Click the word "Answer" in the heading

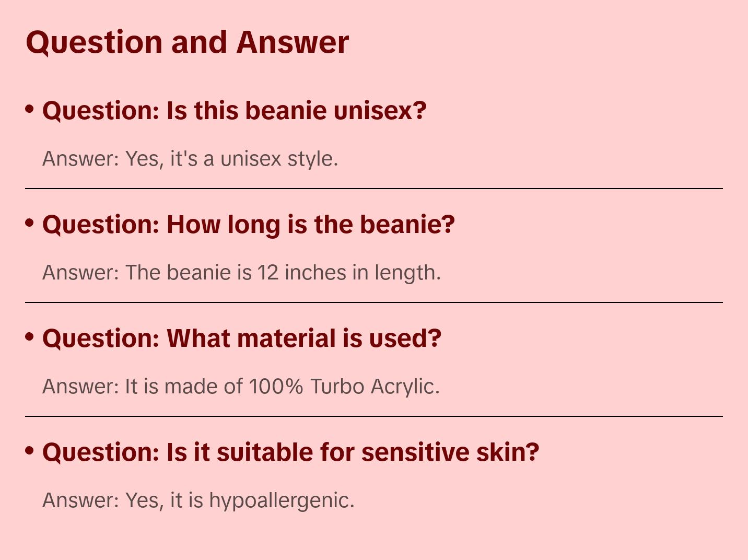tap(293, 42)
